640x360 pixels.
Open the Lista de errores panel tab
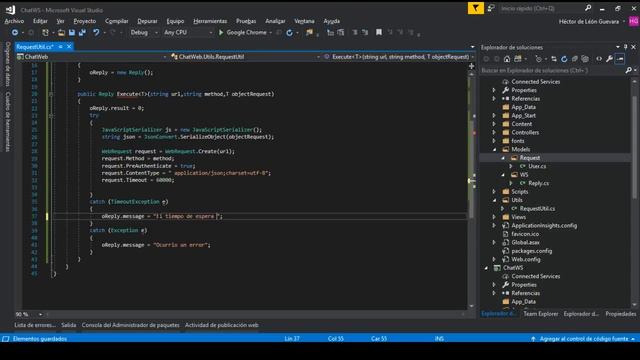click(35, 325)
